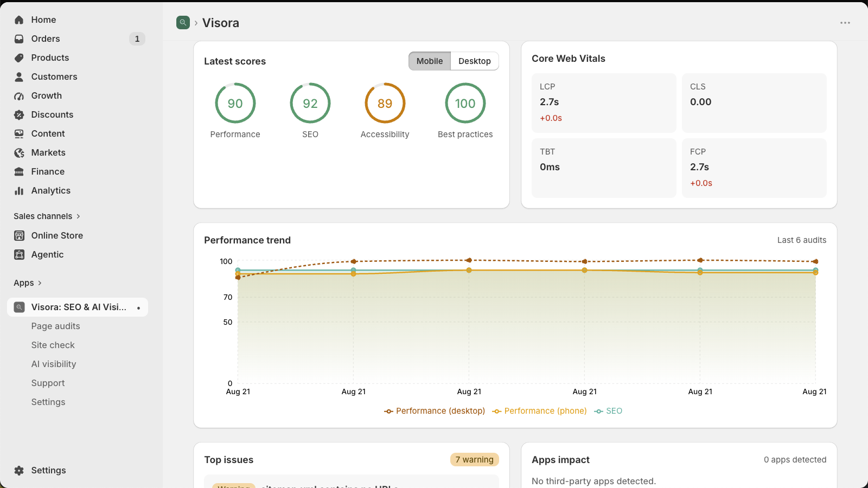
Task: Open the Content page link
Action: coord(48,134)
